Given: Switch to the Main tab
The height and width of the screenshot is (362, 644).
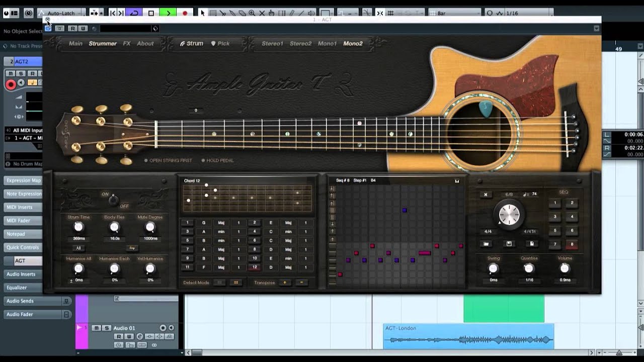Looking at the screenshot, I should click(75, 44).
